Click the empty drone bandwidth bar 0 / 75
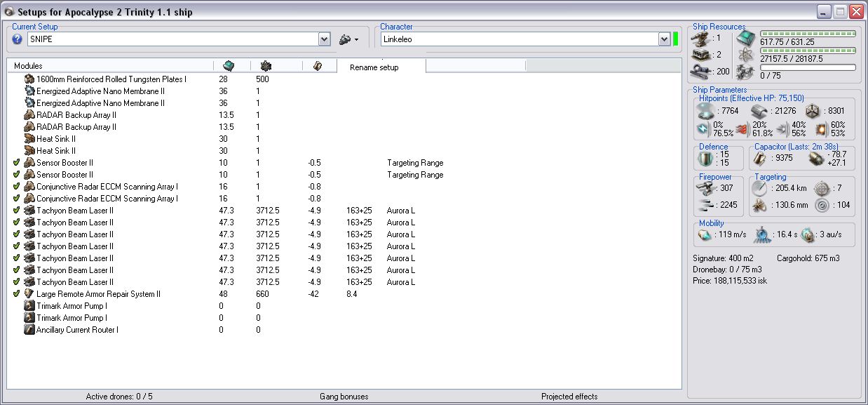Viewport: 868px width, 405px height. click(x=808, y=67)
